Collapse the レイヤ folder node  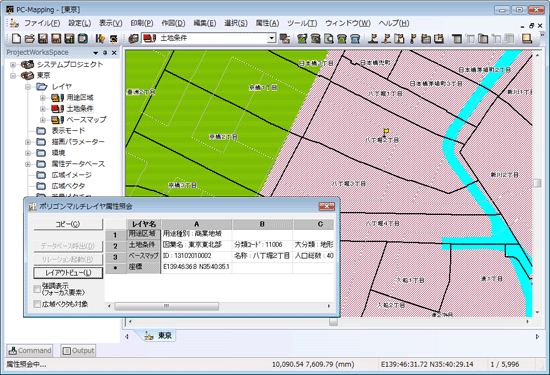(x=28, y=87)
